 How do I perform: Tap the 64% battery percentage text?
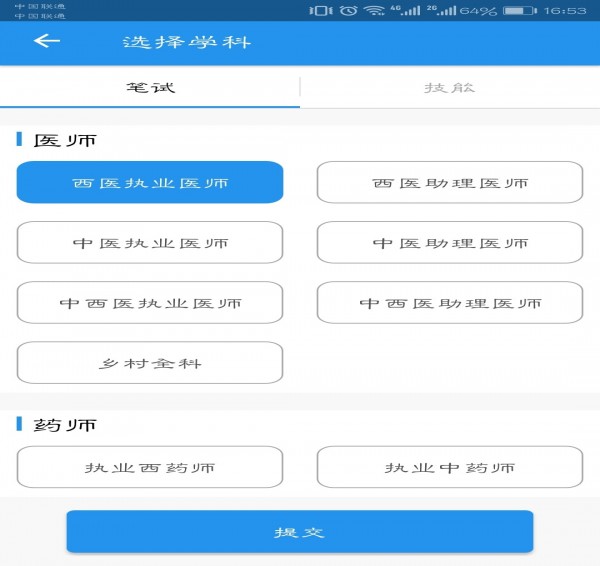[478, 11]
